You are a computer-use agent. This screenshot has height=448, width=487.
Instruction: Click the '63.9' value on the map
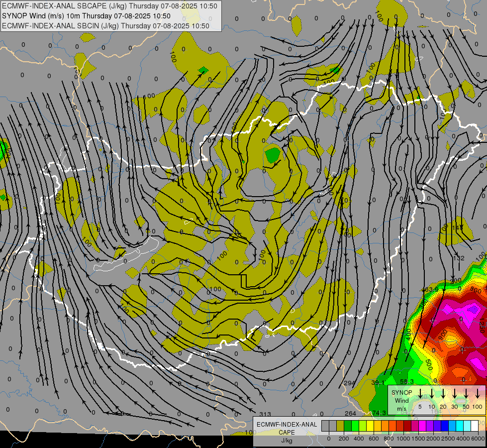(x=431, y=290)
